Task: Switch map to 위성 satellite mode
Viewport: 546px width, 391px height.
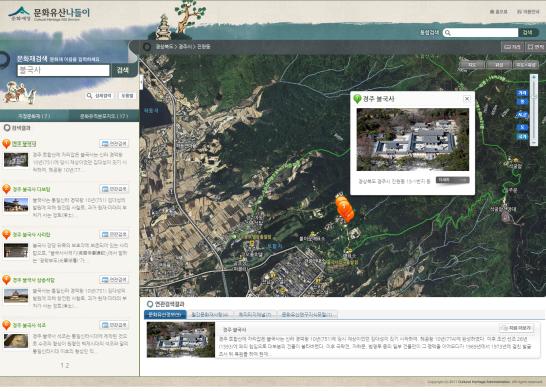Action: pos(499,64)
